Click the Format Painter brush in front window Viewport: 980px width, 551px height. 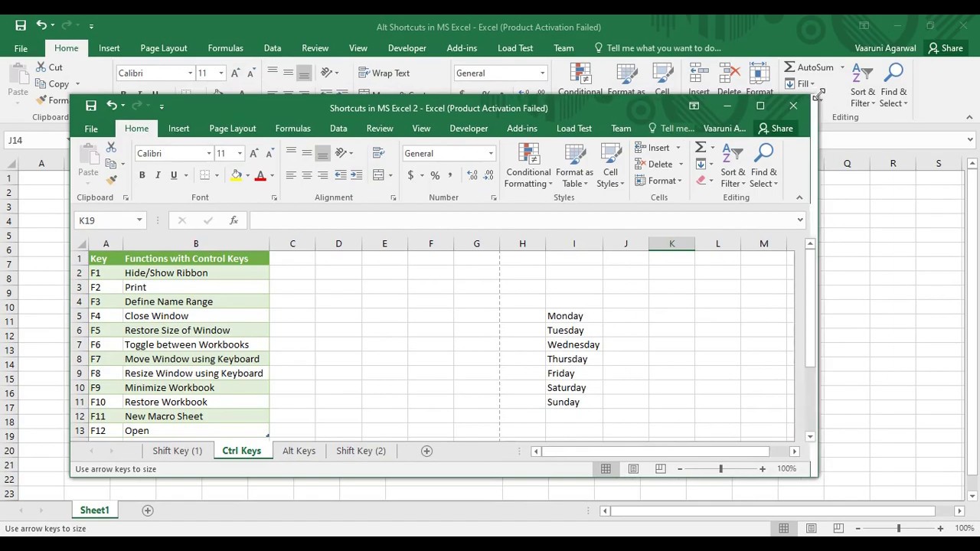111,180
